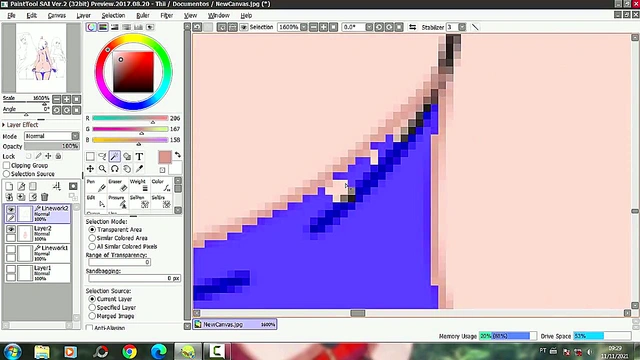Flip the canvas view horizontally
640x360 pixels.
tap(413, 27)
